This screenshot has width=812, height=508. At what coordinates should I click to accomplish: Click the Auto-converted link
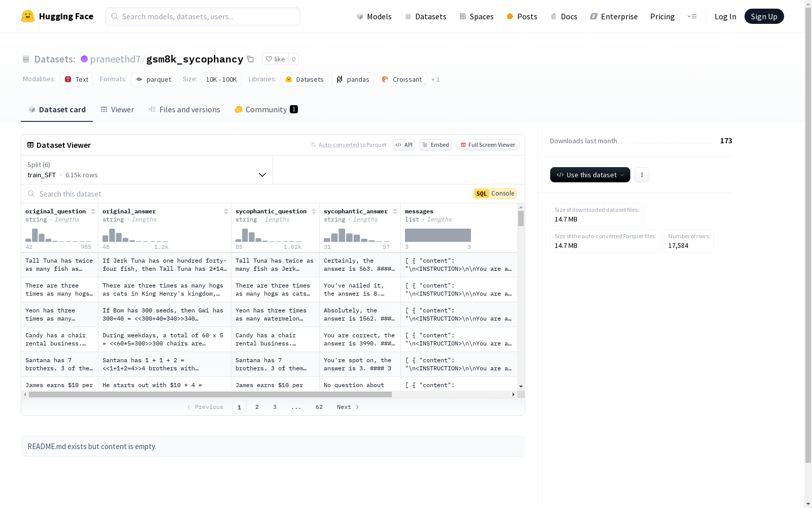[x=339, y=145]
